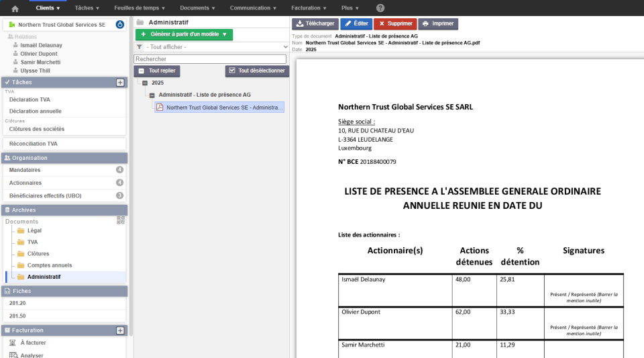Click the blue timer icon beside Northern Trust
Screen dimensions: 644x358
(119, 25)
